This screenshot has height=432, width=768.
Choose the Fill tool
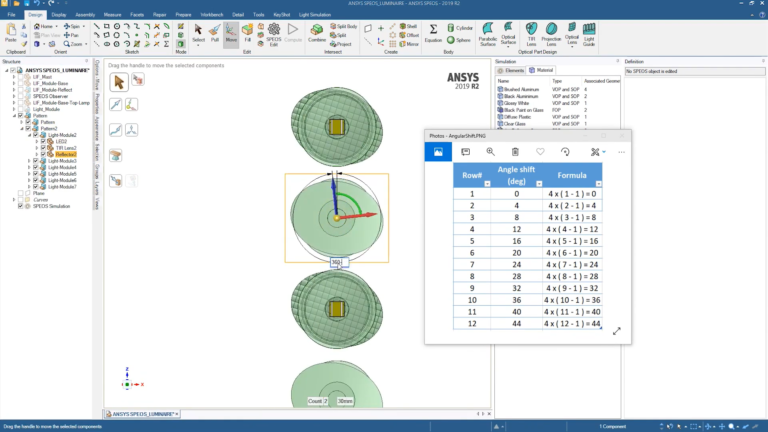click(x=247, y=33)
